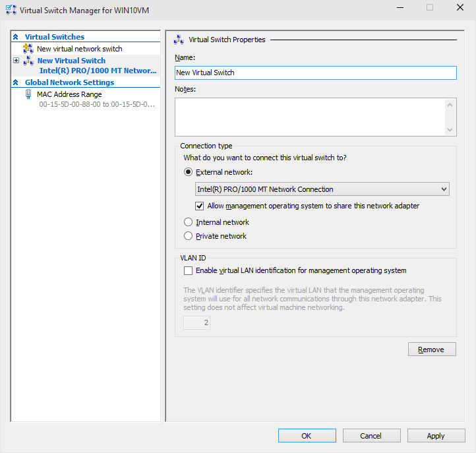
Task: Click the Virtual Switch Properties header icon
Action: click(x=179, y=40)
